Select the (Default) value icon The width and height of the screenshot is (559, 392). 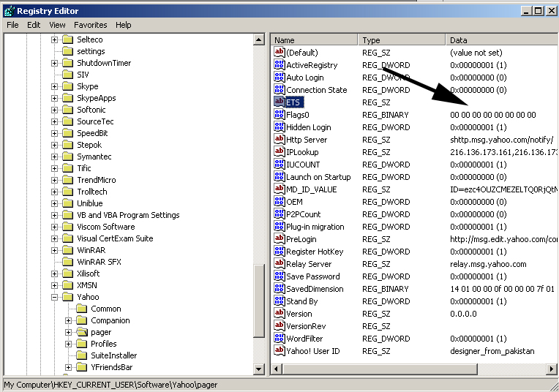tap(279, 53)
